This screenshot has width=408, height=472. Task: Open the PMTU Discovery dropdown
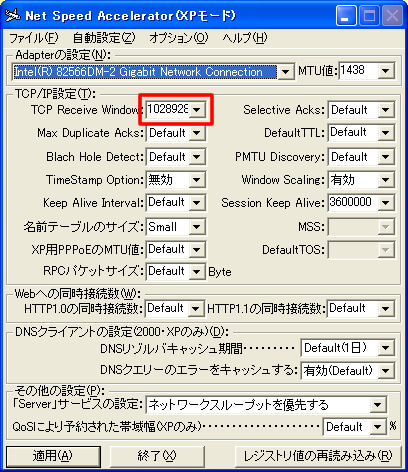click(385, 157)
